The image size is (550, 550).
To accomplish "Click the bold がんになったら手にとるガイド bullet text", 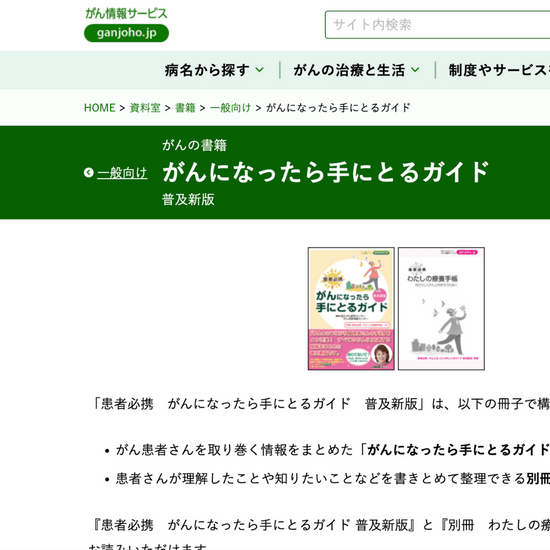I will point(458,450).
